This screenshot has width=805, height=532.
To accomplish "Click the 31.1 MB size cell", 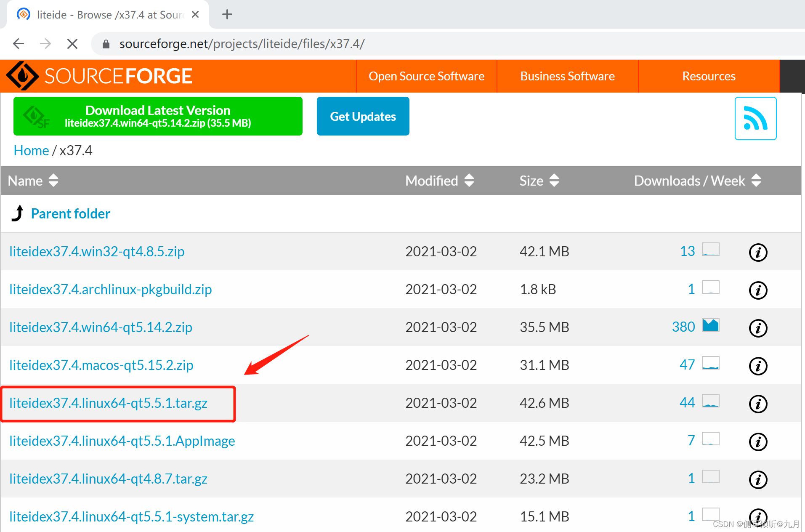I will (x=544, y=365).
